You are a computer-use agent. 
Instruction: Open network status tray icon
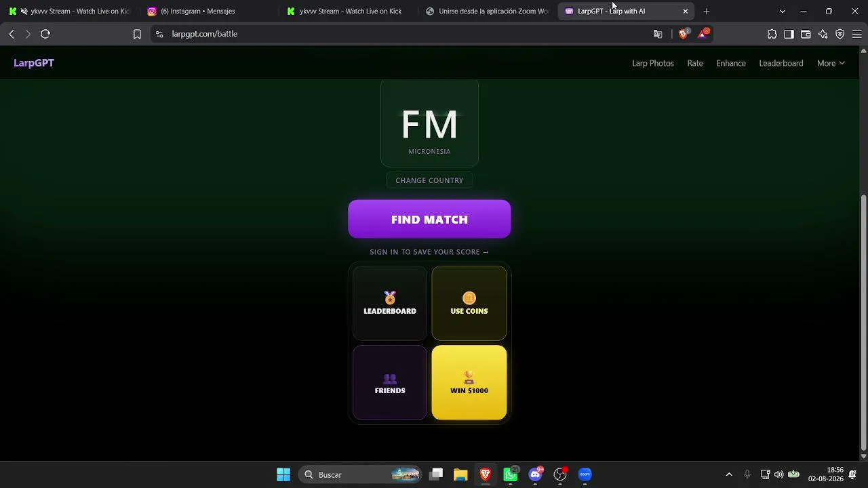[x=765, y=474]
